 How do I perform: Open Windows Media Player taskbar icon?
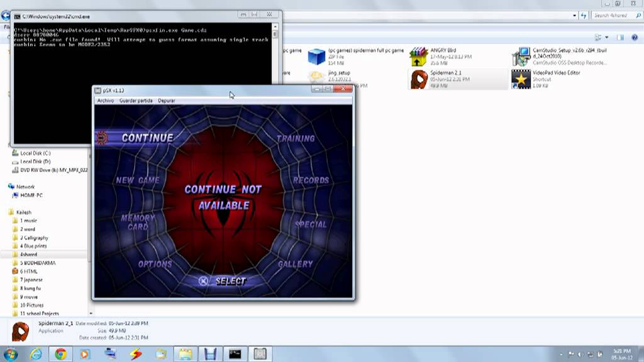tap(85, 354)
